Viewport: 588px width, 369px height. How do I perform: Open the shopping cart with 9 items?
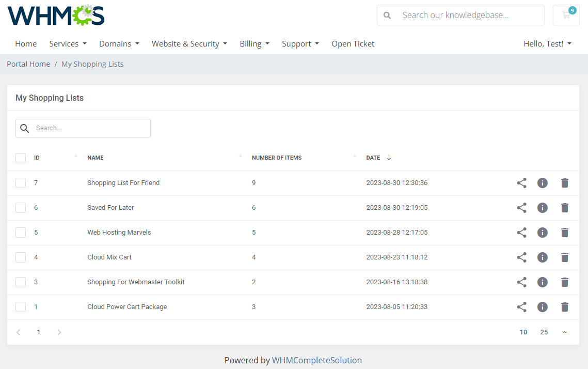pyautogui.click(x=566, y=15)
